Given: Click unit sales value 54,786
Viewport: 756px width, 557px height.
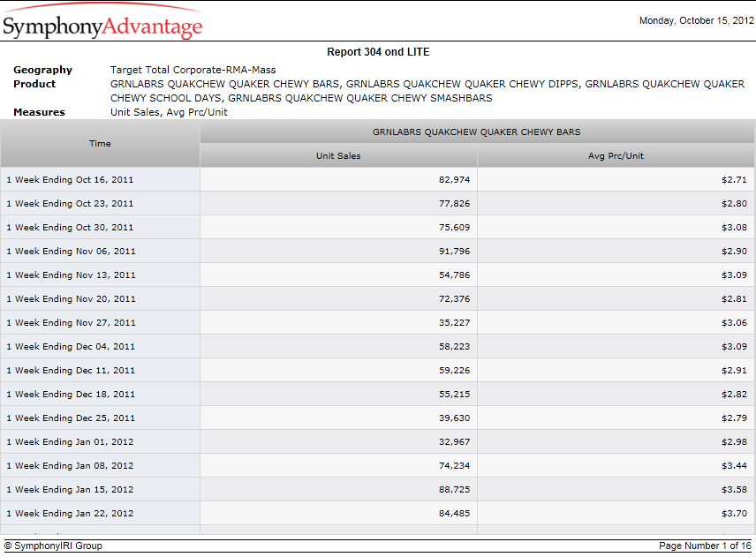Looking at the screenshot, I should [x=454, y=275].
